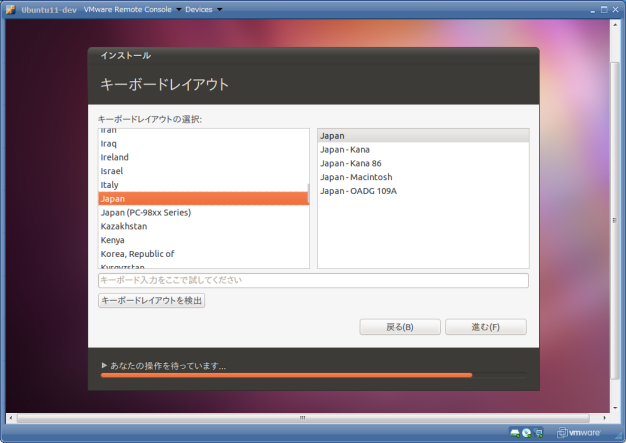Expand the あなたの操作を待っています details triangle
This screenshot has height=443, width=626.
[104, 365]
